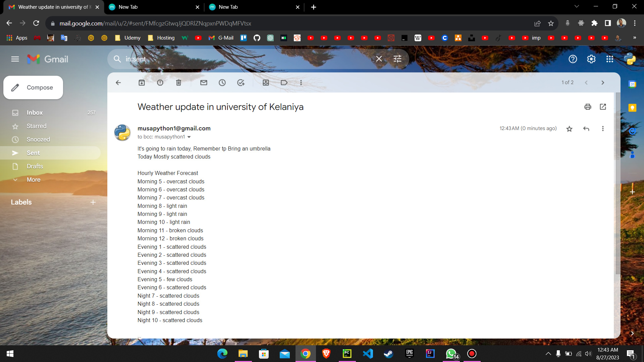Click the Compose button
The width and height of the screenshot is (644, 362).
pos(33,87)
